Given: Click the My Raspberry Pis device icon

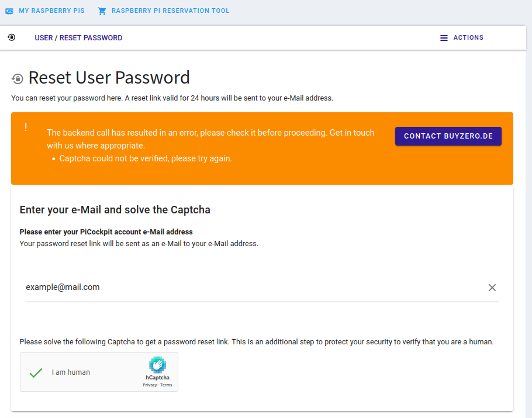Looking at the screenshot, I should pyautogui.click(x=9, y=11).
